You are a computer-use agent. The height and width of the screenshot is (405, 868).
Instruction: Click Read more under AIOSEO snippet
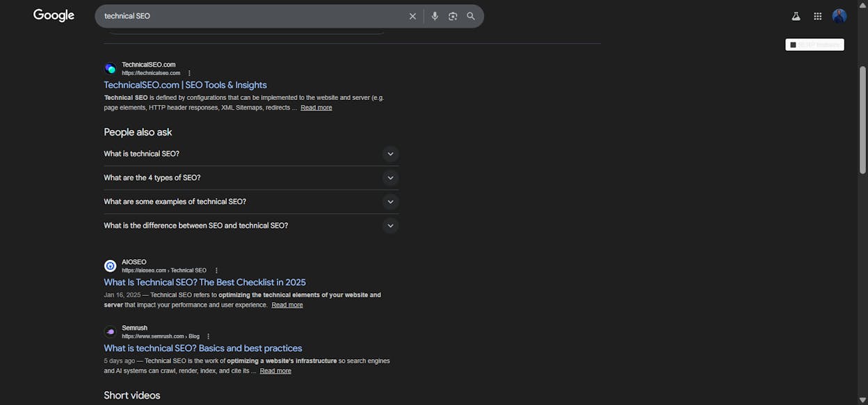pos(287,305)
